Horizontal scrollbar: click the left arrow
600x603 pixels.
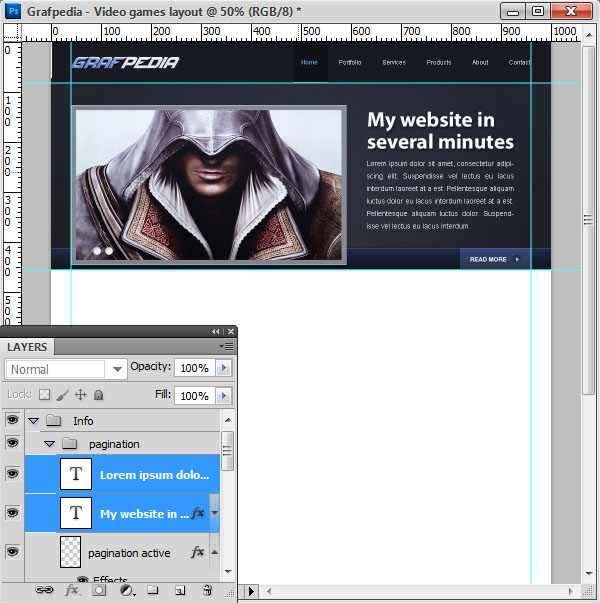269,591
